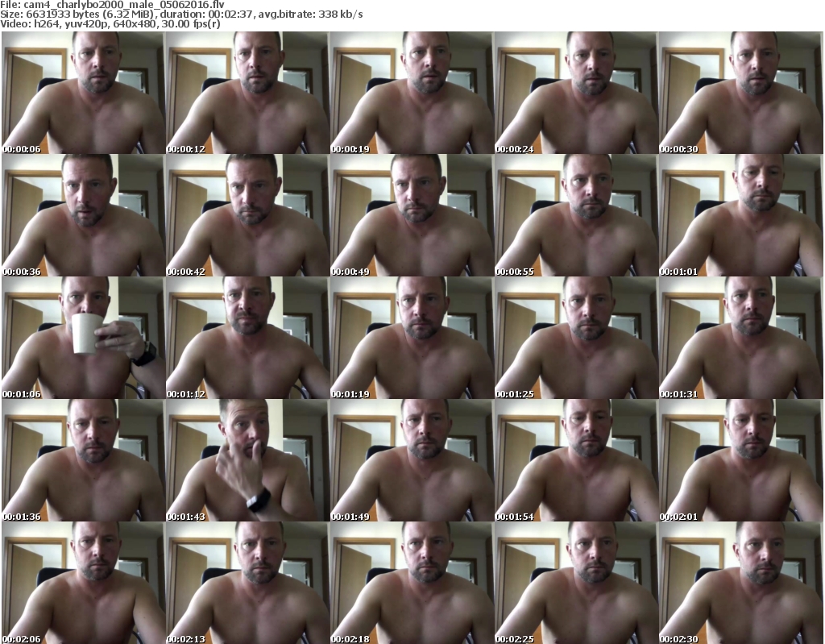
Task: Select the thumbnail stamped 00:00:06
Action: [x=83, y=93]
